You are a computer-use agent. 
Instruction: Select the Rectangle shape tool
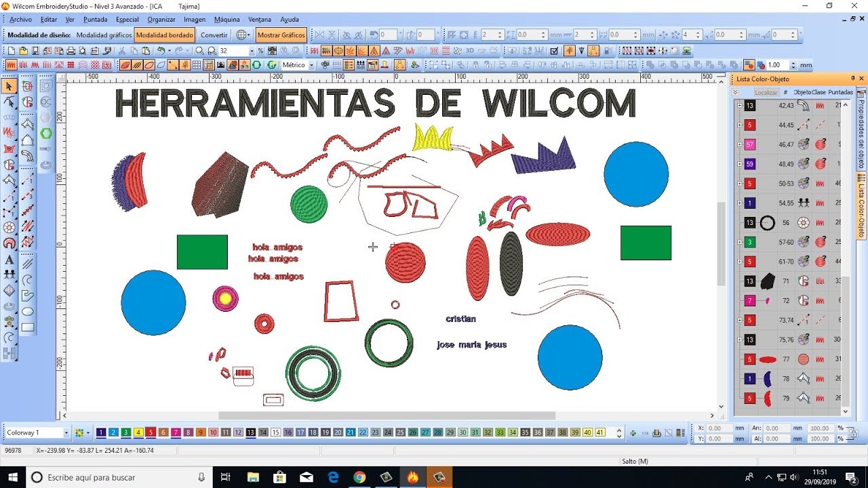coord(28,327)
